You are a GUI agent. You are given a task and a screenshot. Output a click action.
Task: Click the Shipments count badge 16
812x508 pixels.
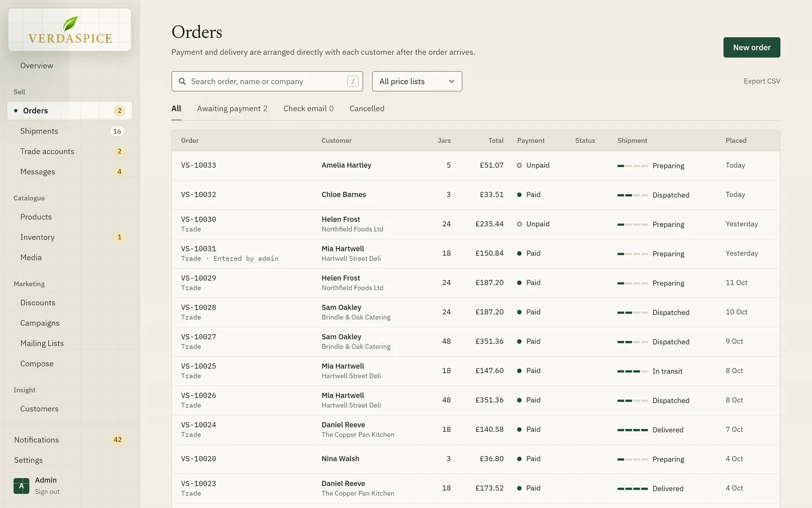coord(117,131)
